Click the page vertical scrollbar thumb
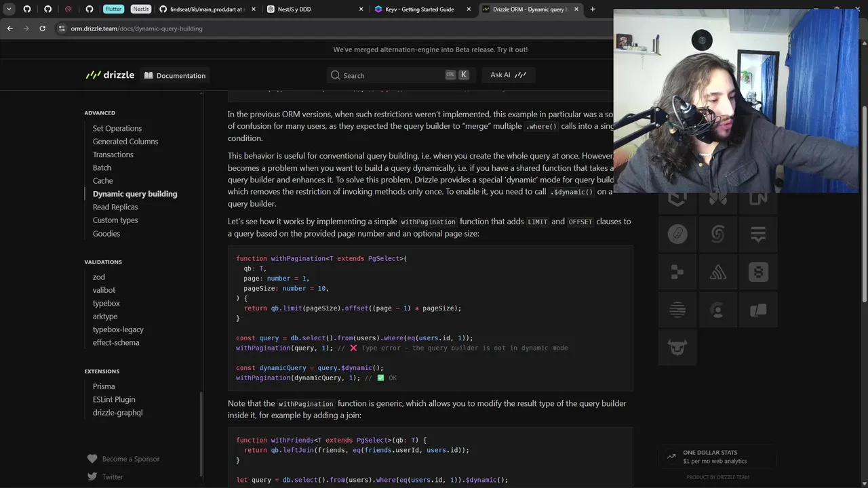 pyautogui.click(x=863, y=203)
